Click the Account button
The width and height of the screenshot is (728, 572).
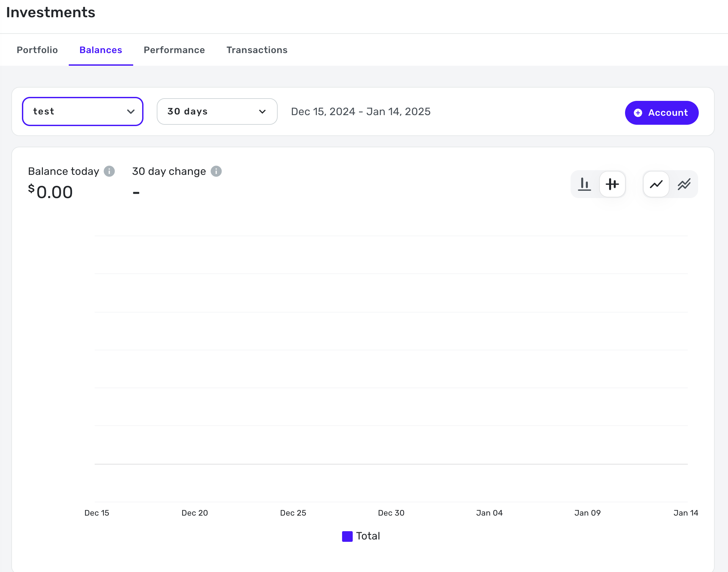pyautogui.click(x=662, y=113)
